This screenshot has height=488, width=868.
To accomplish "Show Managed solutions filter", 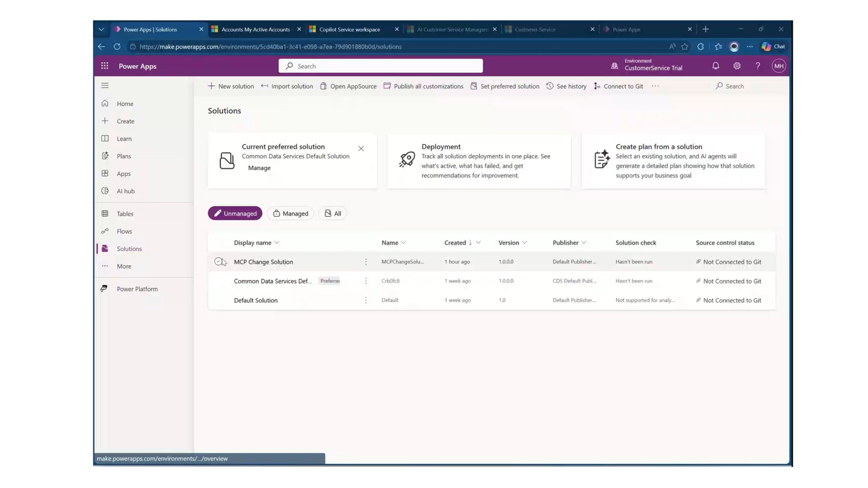I will (x=290, y=213).
